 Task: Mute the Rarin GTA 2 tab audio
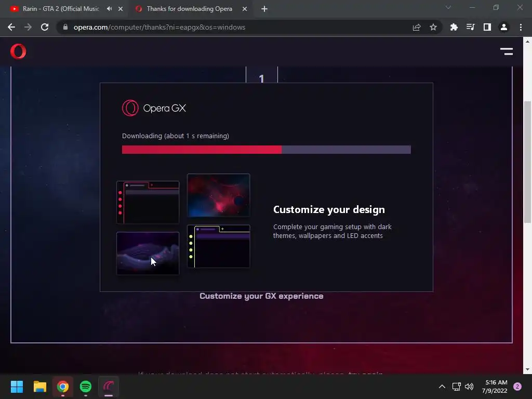click(x=109, y=9)
